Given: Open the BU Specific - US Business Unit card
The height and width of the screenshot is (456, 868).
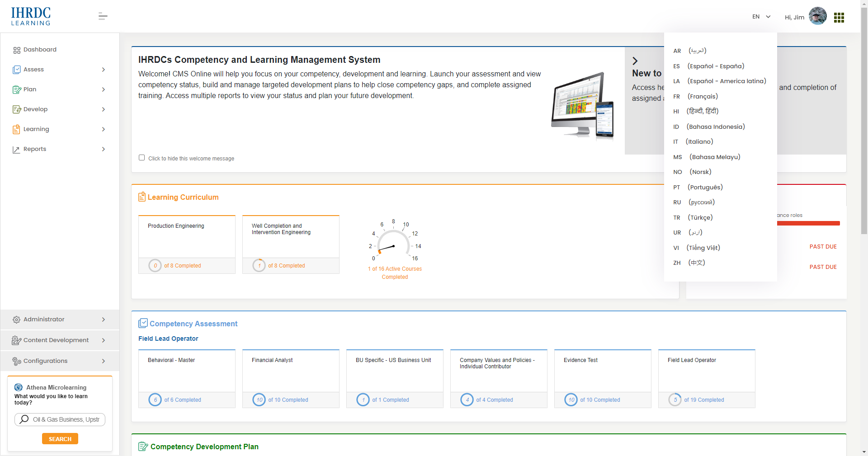Looking at the screenshot, I should [x=395, y=379].
